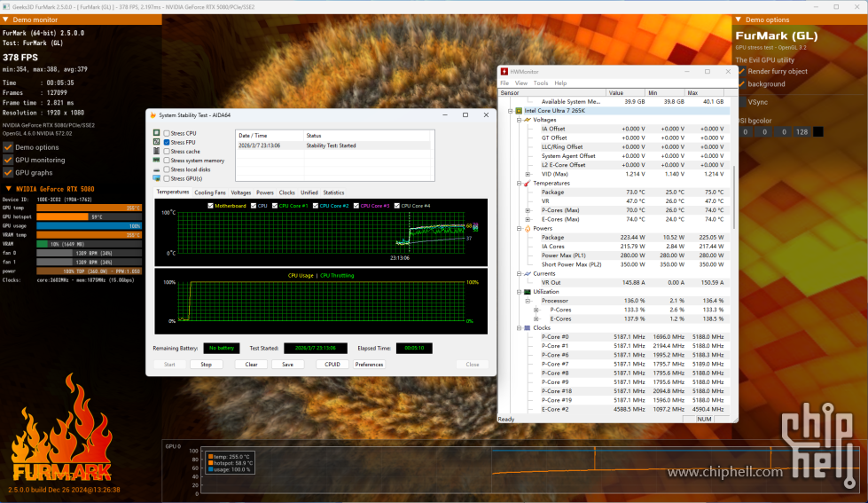Image resolution: width=868 pixels, height=503 pixels.
Task: Collapse the Temperatures tree node in HWMonitor
Action: pos(517,183)
